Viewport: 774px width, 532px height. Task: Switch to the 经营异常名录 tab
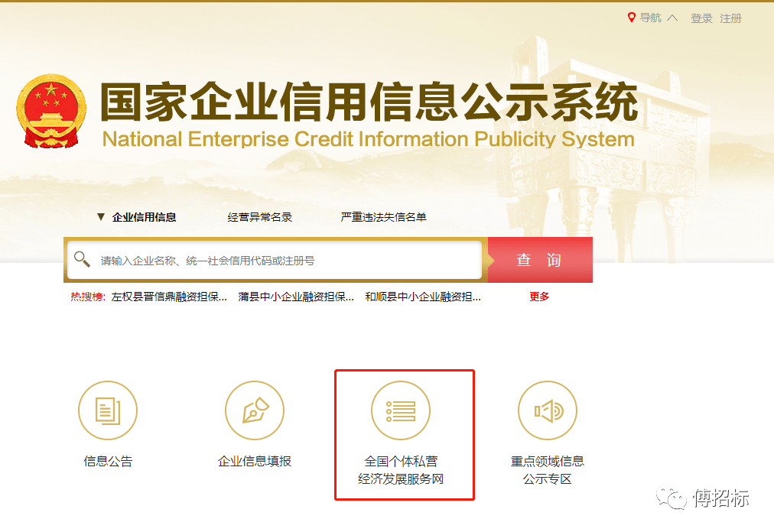(259, 217)
